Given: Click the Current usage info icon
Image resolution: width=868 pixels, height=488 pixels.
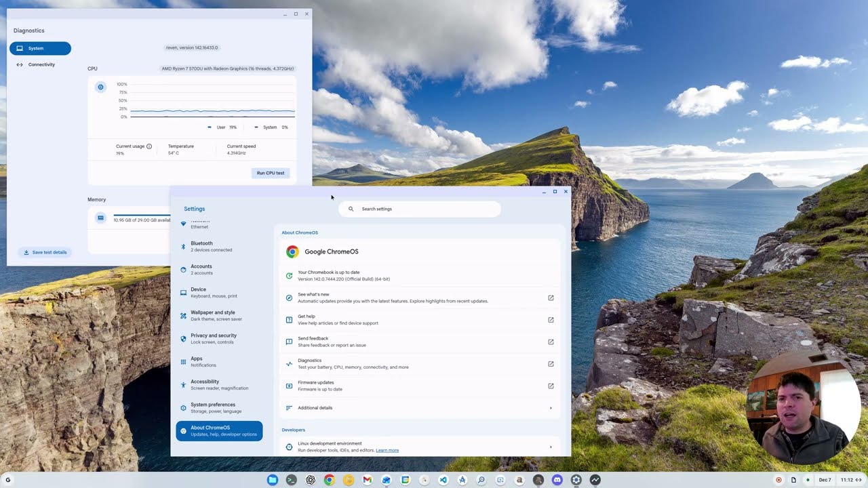Looking at the screenshot, I should tap(149, 146).
